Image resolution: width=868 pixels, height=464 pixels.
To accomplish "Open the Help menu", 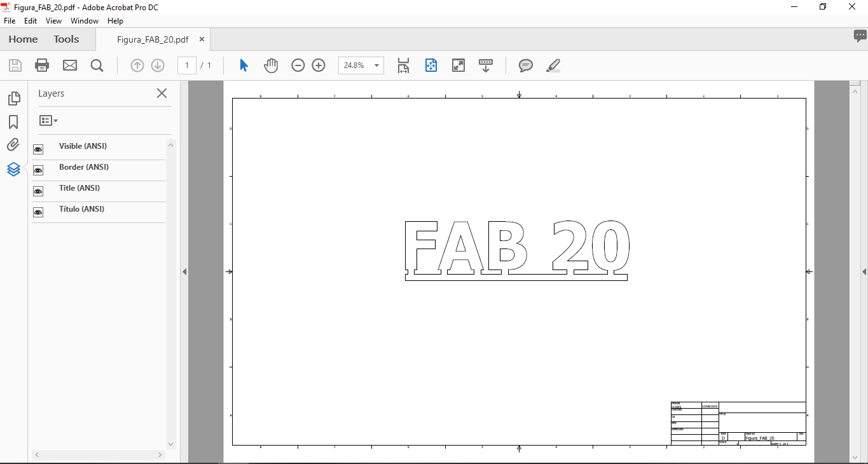I will [115, 21].
